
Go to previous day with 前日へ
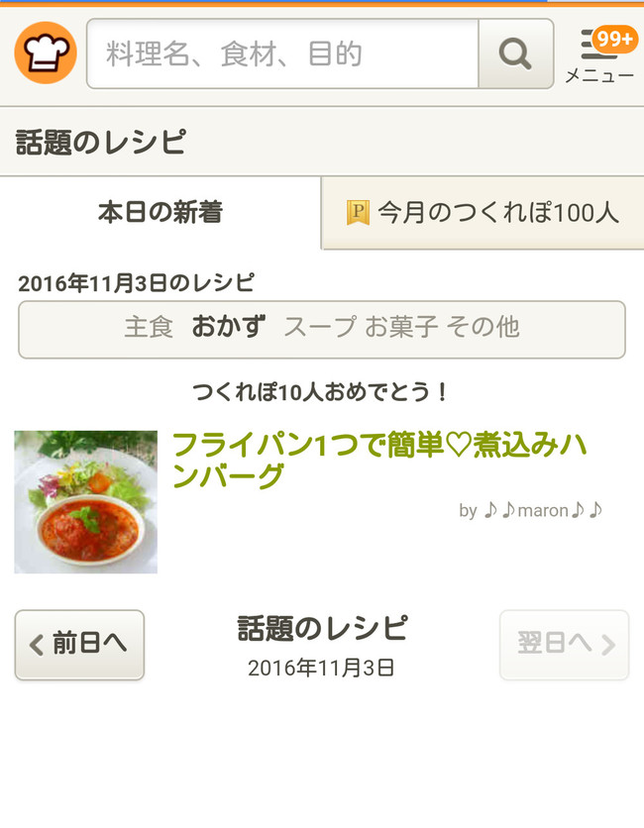[79, 645]
